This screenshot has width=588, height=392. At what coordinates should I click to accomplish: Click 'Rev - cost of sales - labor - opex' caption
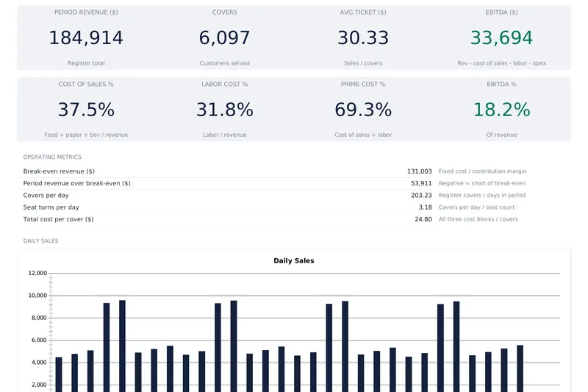click(501, 63)
